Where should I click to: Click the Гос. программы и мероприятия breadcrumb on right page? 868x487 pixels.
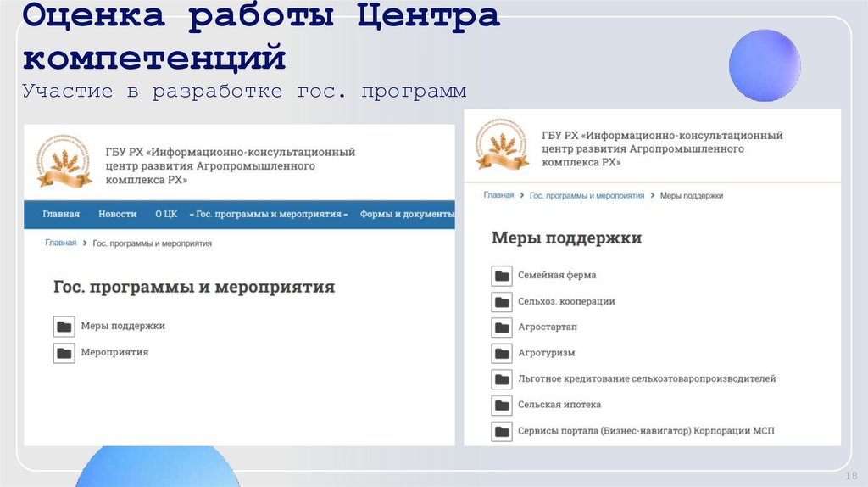[x=587, y=196]
